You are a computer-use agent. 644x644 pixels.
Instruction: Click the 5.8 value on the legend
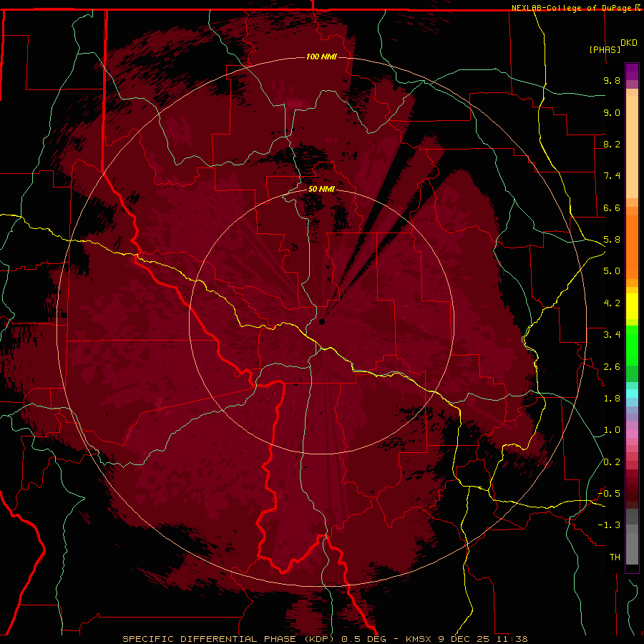pyautogui.click(x=612, y=240)
